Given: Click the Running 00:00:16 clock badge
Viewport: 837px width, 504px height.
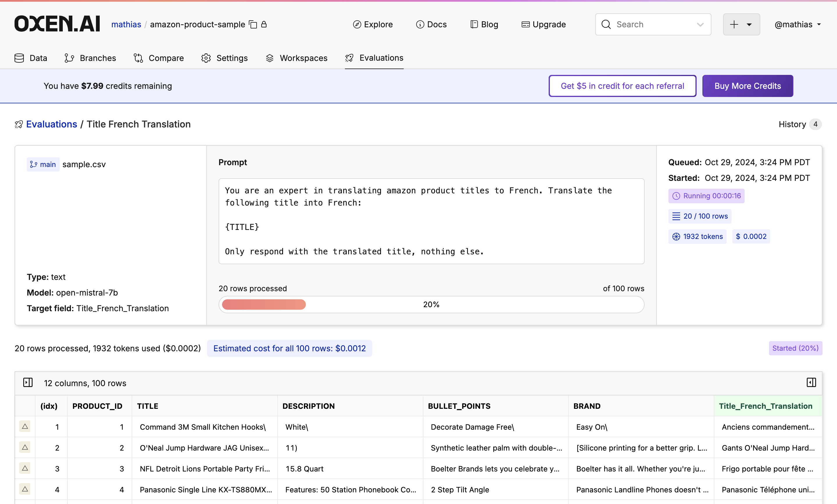Looking at the screenshot, I should 706,196.
